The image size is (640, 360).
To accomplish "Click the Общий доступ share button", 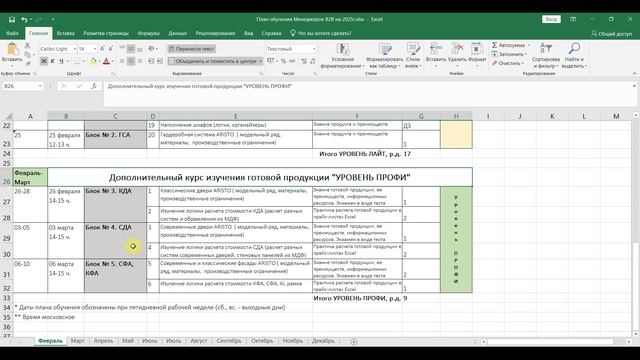I will [611, 34].
